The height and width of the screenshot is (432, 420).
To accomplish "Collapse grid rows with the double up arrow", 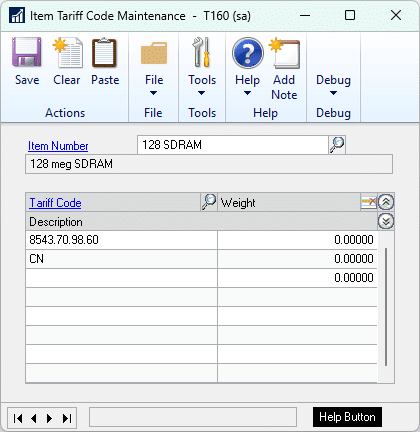I will pyautogui.click(x=386, y=202).
